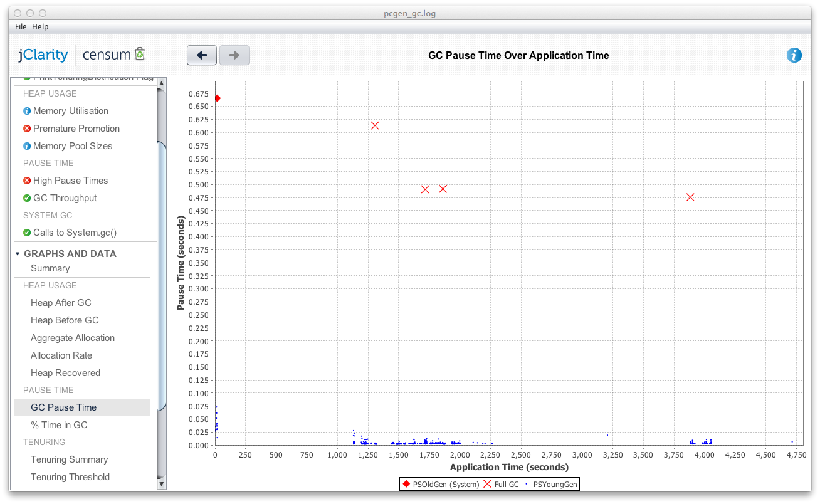Go back with the left arrow button
The width and height of the screenshot is (820, 504).
[202, 55]
